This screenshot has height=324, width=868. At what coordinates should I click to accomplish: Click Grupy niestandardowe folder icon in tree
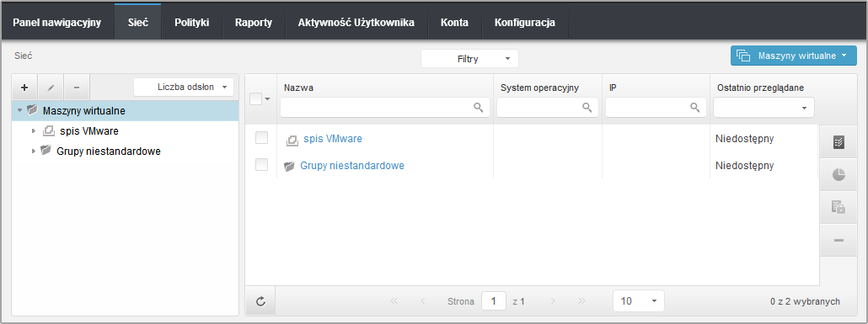coord(46,151)
